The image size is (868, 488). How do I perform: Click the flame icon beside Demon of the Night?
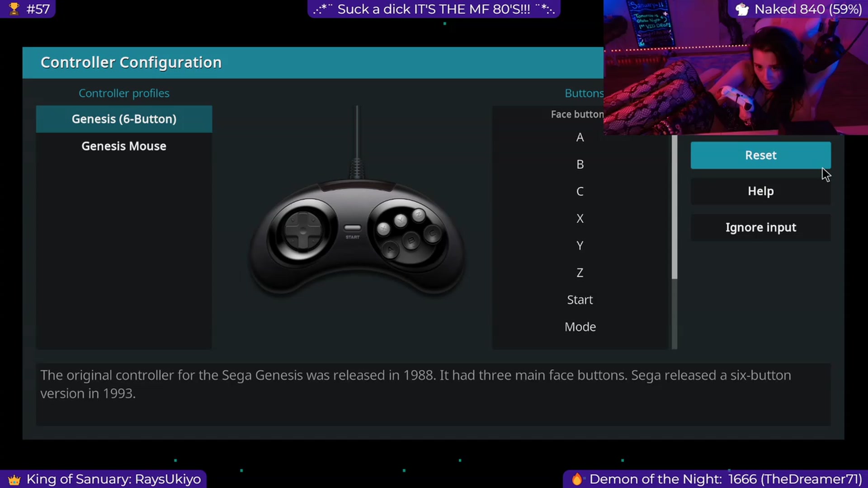point(577,479)
